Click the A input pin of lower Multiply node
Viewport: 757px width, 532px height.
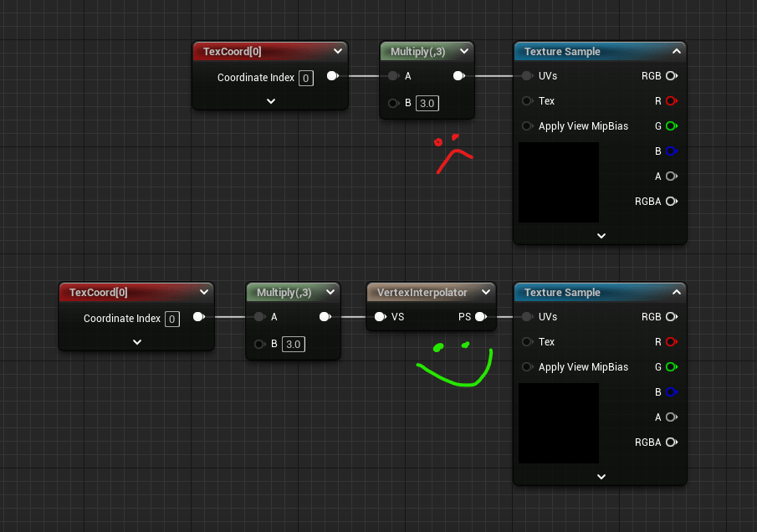[x=259, y=317]
